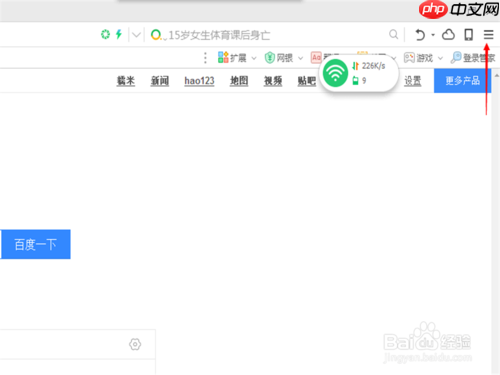Click the green WiFi floating widget icon
Screen dimensions: 500x375
335,73
